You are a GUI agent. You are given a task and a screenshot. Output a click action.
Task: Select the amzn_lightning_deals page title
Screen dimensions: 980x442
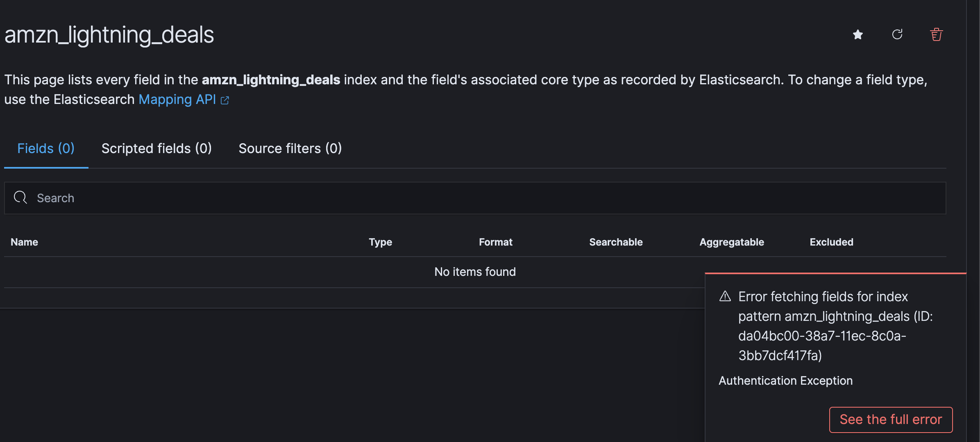(x=109, y=35)
